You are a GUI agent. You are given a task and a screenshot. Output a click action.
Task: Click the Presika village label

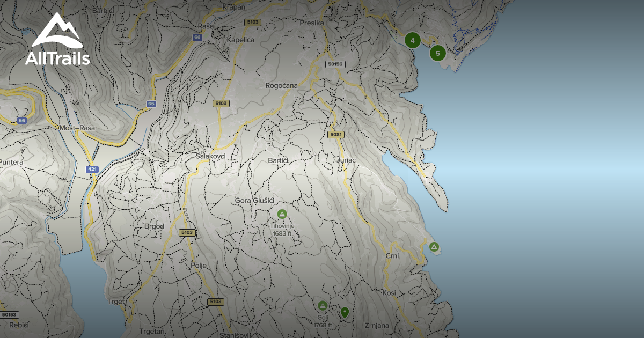click(312, 23)
